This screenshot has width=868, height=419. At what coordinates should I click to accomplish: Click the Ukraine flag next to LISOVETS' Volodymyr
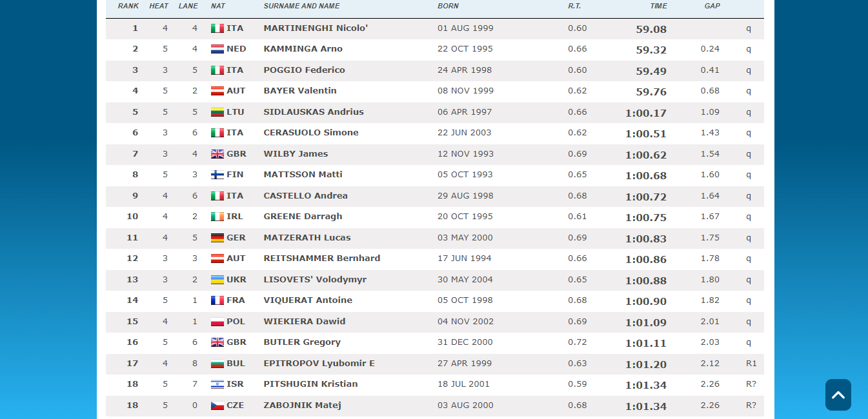(x=217, y=280)
